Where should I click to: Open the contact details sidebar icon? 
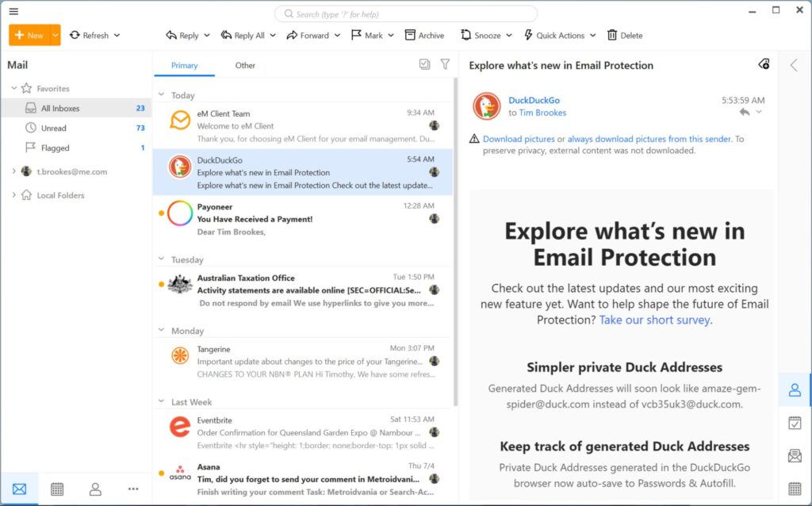click(795, 390)
